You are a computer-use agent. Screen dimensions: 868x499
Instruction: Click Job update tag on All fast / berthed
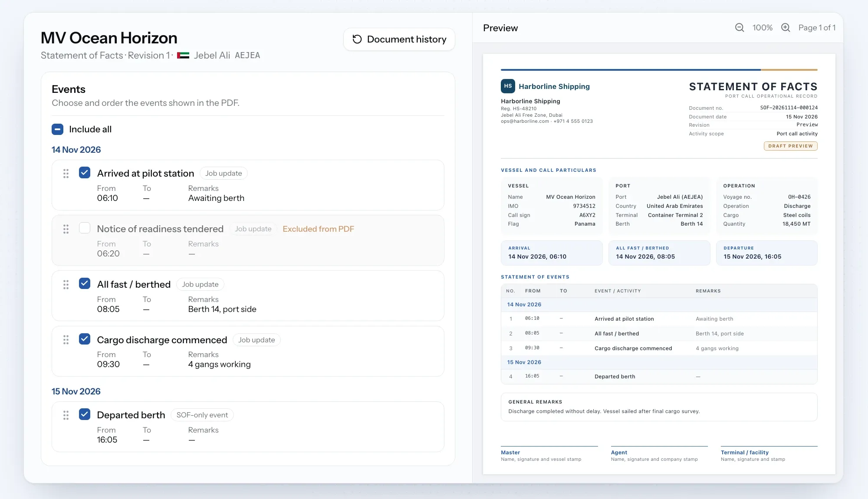click(x=200, y=284)
